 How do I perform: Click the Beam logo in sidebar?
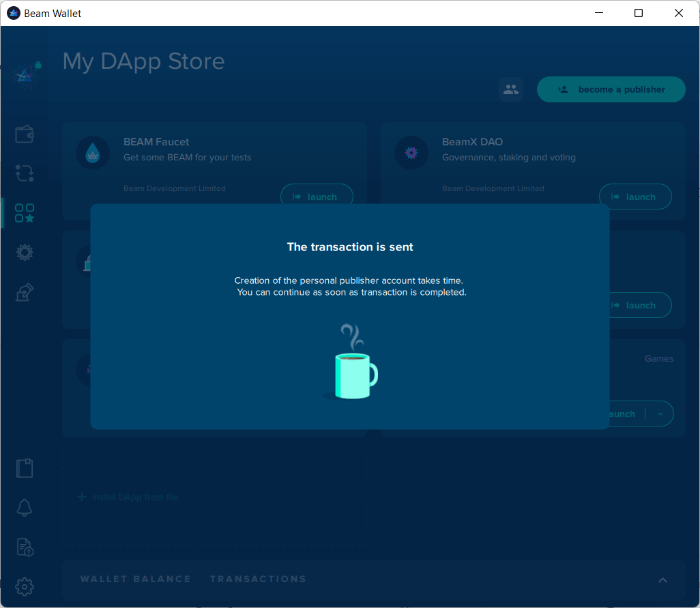25,75
